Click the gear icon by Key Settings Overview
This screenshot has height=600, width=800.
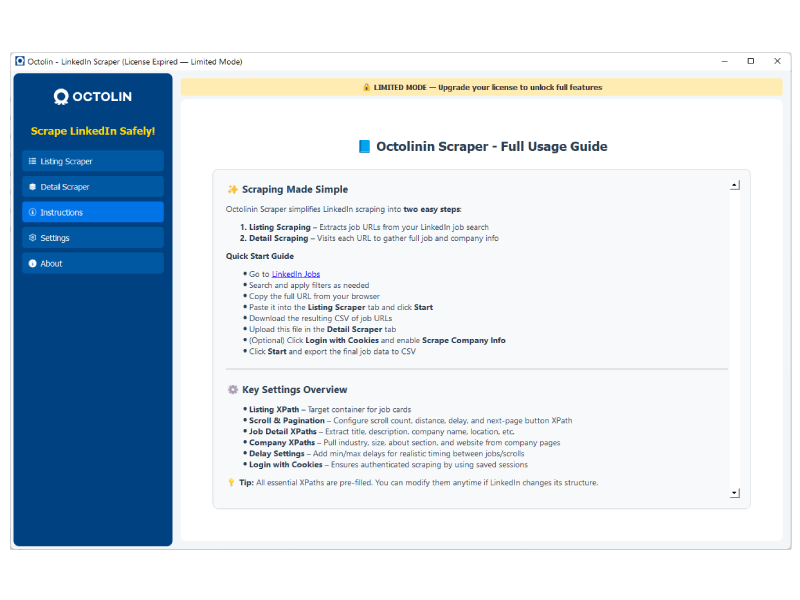coord(233,390)
